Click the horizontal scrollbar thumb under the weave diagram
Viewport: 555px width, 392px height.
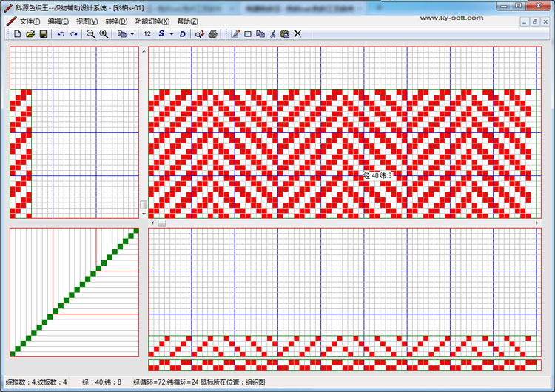pos(162,223)
